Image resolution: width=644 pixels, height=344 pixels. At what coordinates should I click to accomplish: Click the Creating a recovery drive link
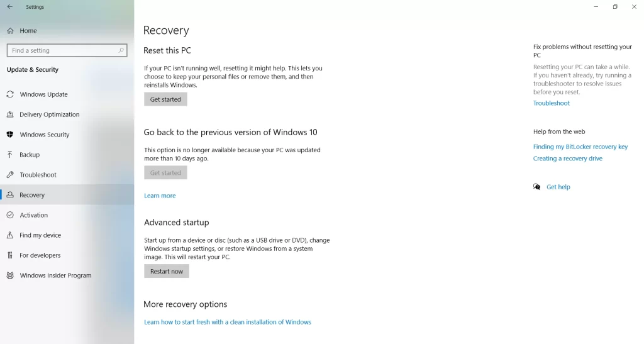click(x=568, y=158)
